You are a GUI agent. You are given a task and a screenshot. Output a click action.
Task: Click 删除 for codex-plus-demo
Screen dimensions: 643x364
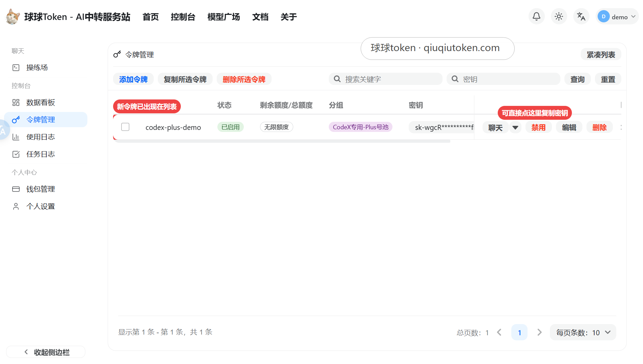point(600,128)
